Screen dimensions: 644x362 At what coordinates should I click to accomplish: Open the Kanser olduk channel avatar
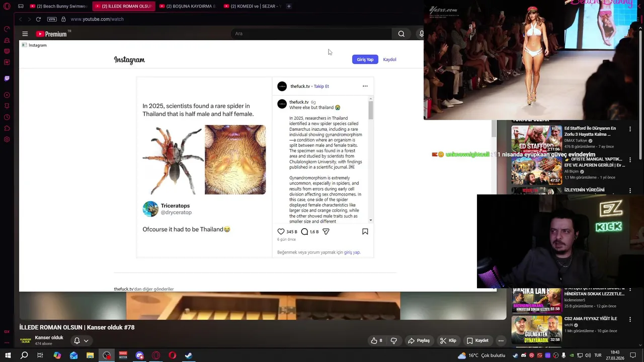click(25, 340)
